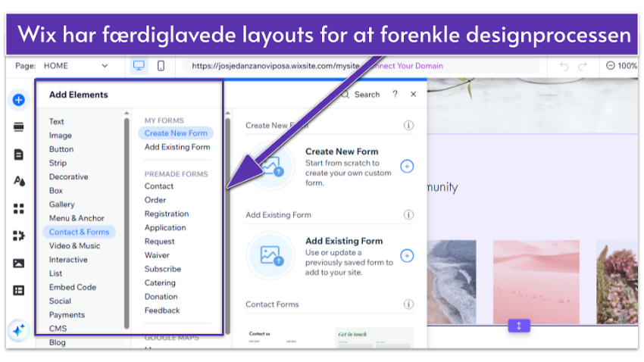Open the Media image icon in sidebar
This screenshot has height=362, width=644.
pyautogui.click(x=19, y=263)
